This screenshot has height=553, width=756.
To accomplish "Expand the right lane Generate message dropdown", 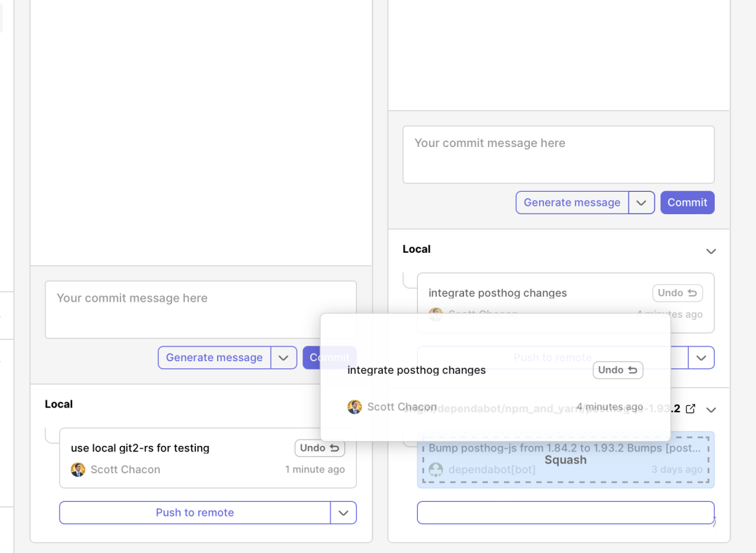I will click(641, 202).
